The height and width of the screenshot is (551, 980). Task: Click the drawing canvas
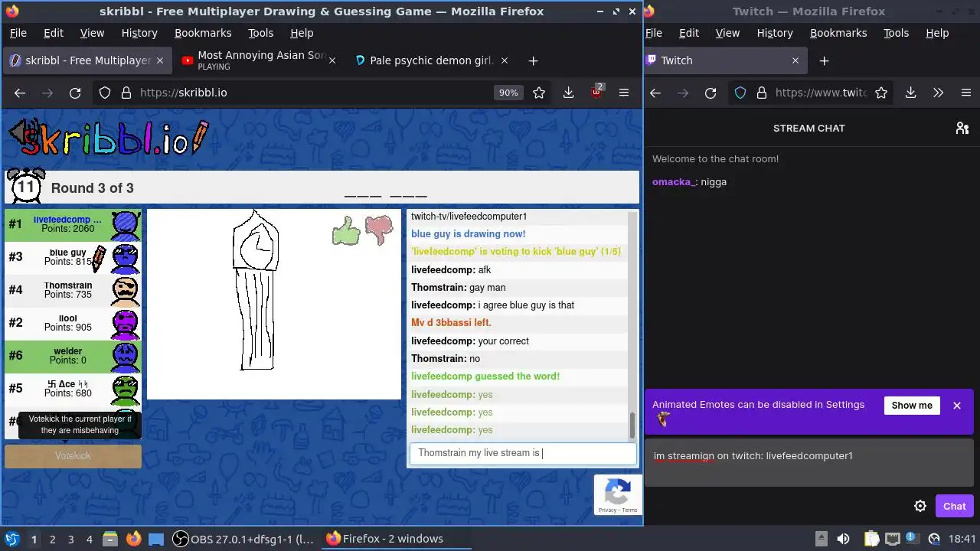click(273, 305)
